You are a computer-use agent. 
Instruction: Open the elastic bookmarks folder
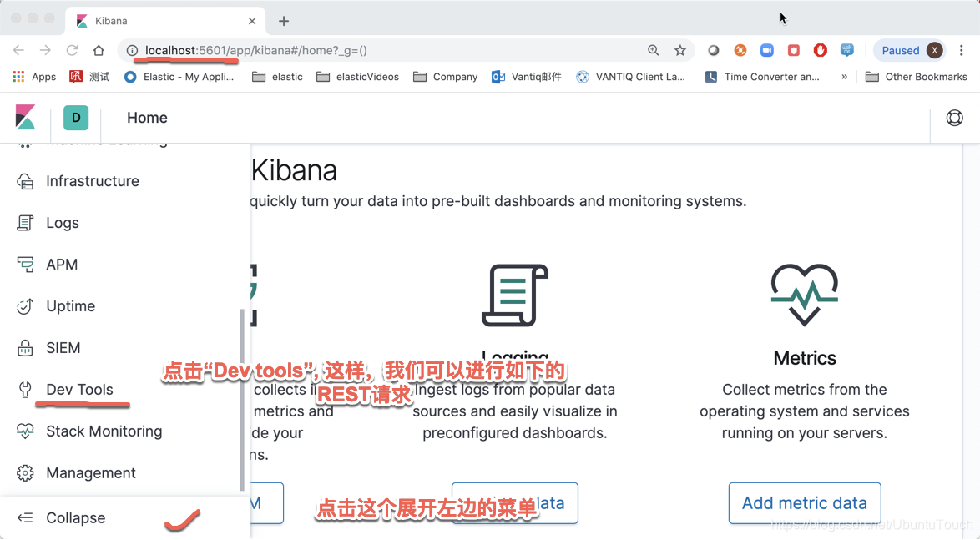[x=277, y=77]
